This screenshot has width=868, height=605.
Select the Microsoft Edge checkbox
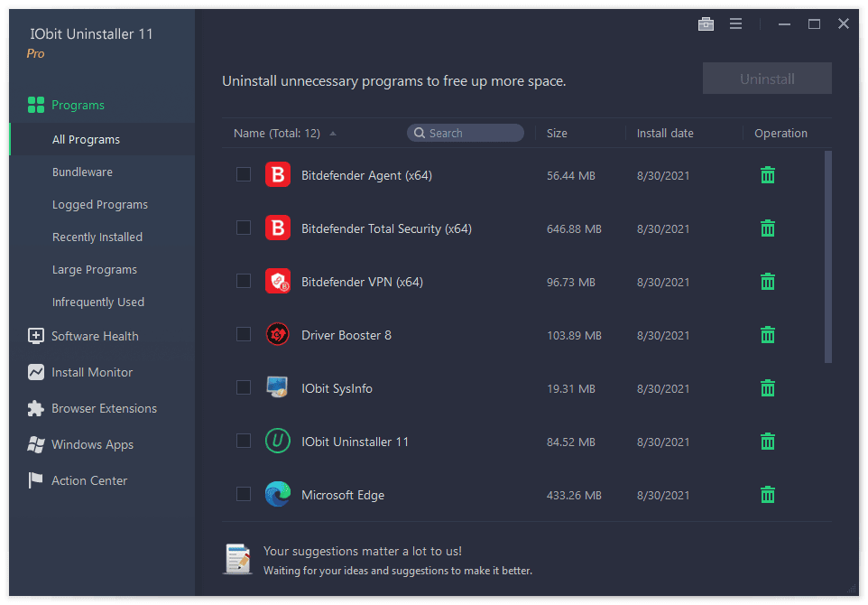[244, 494]
